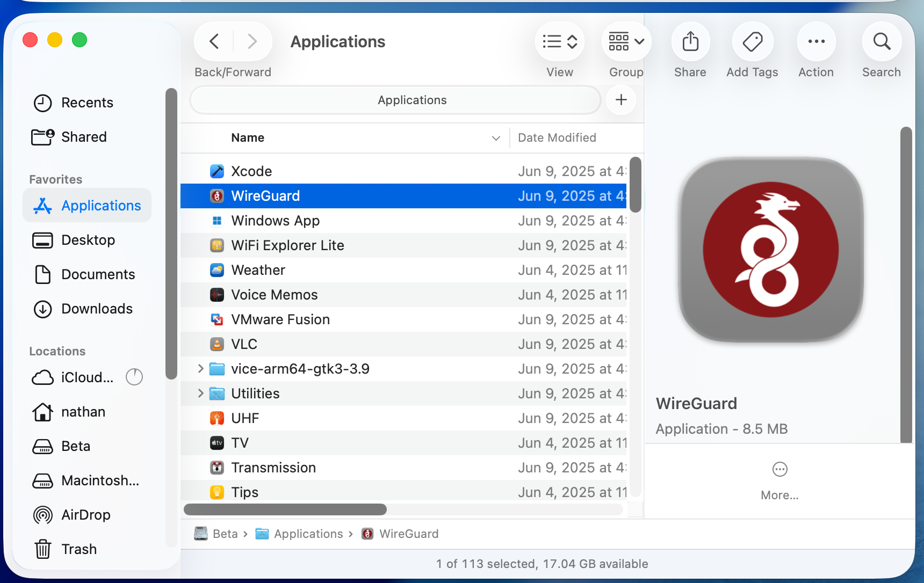This screenshot has height=583, width=924.
Task: Toggle sort direction chevron in Name header
Action: [496, 138]
